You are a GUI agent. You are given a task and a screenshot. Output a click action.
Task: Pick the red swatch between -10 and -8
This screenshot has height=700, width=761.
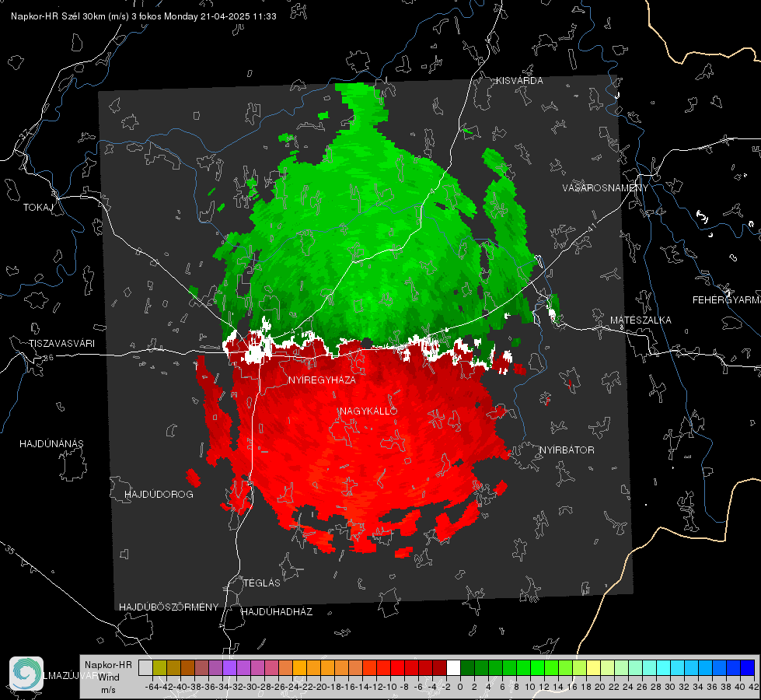(397, 667)
